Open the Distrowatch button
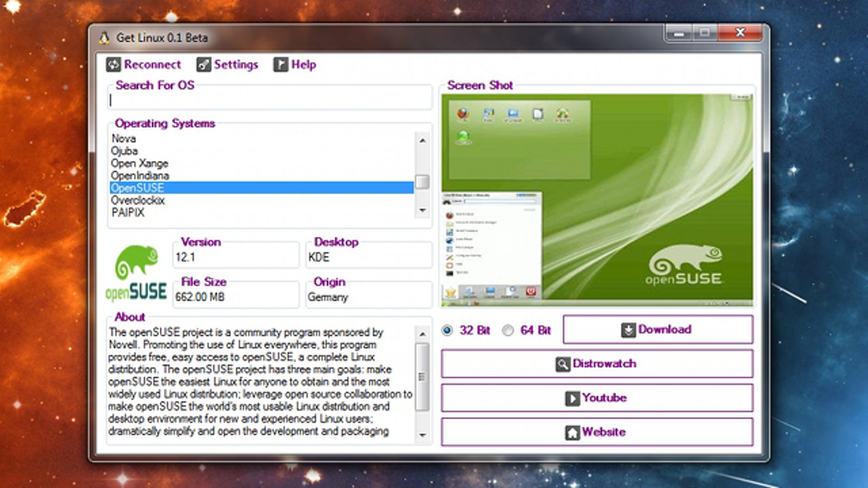Image resolution: width=868 pixels, height=488 pixels. pos(597,364)
